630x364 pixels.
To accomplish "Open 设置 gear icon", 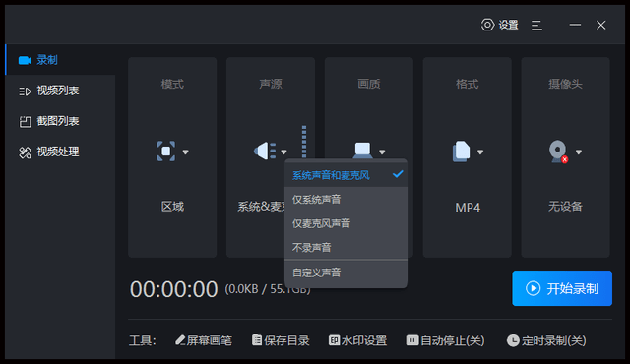I will point(487,25).
